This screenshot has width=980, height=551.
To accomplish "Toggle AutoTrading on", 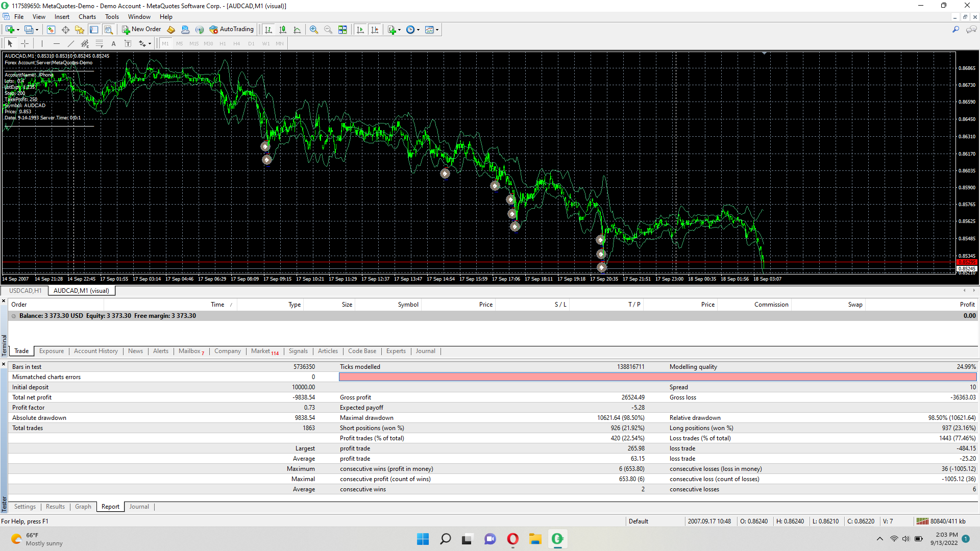I will 231,30.
